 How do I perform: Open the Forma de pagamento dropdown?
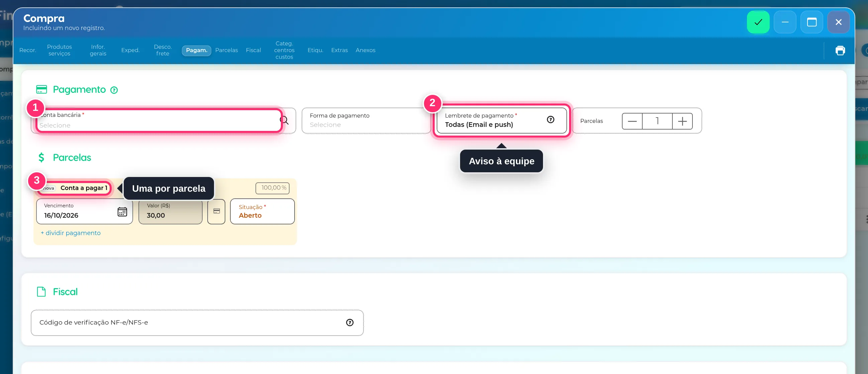366,121
